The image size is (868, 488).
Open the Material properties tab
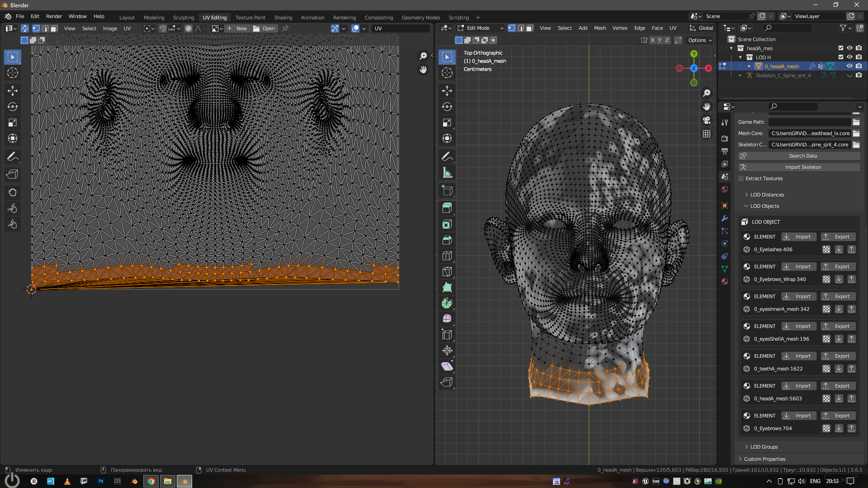pyautogui.click(x=725, y=282)
